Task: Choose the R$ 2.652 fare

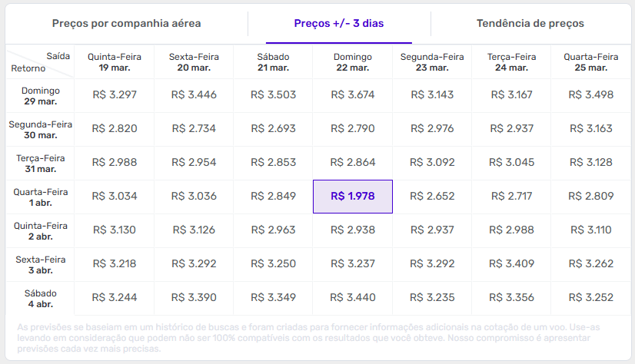Action: (x=433, y=197)
